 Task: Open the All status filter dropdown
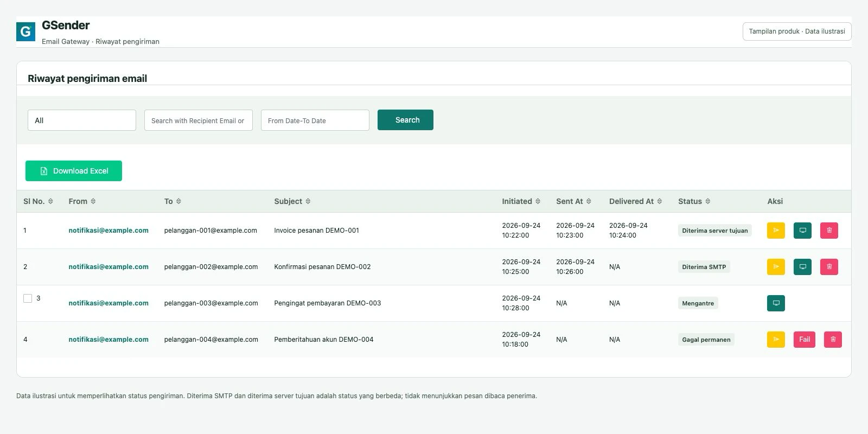(82, 120)
